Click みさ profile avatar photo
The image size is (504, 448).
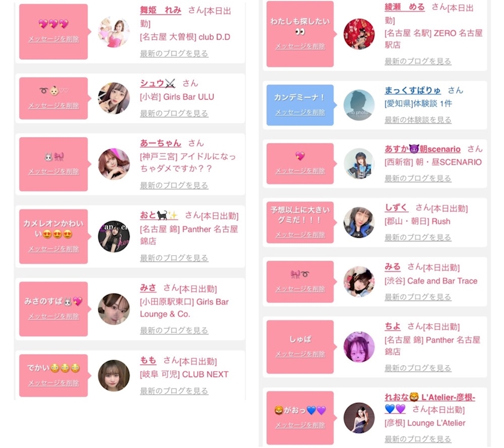[114, 309]
